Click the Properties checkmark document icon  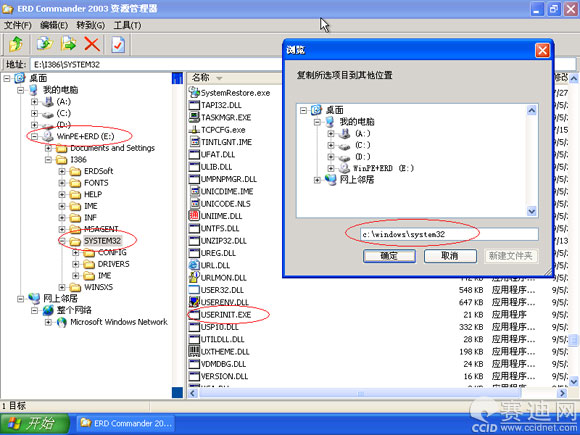(x=118, y=45)
